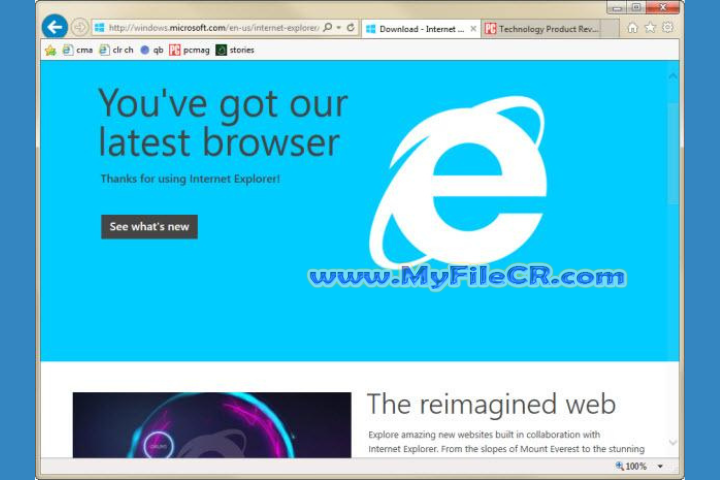Open Tools gear icon

[668, 28]
